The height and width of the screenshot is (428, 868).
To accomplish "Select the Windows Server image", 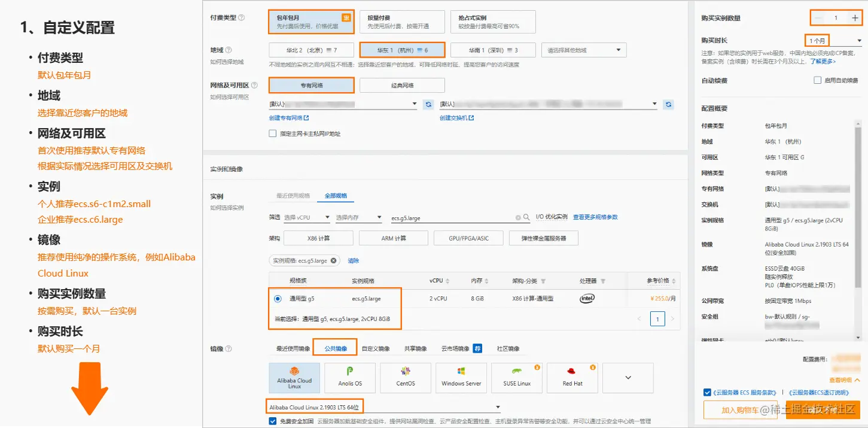I will [x=461, y=377].
